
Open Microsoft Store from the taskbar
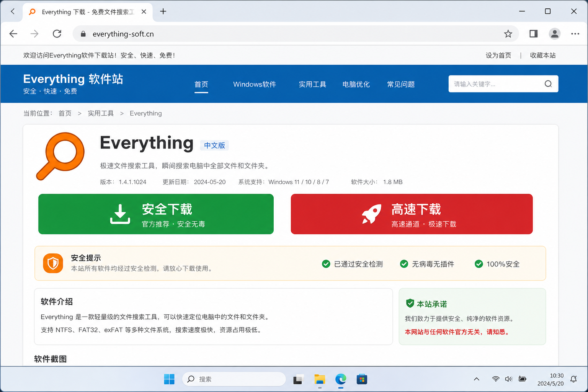click(x=362, y=379)
